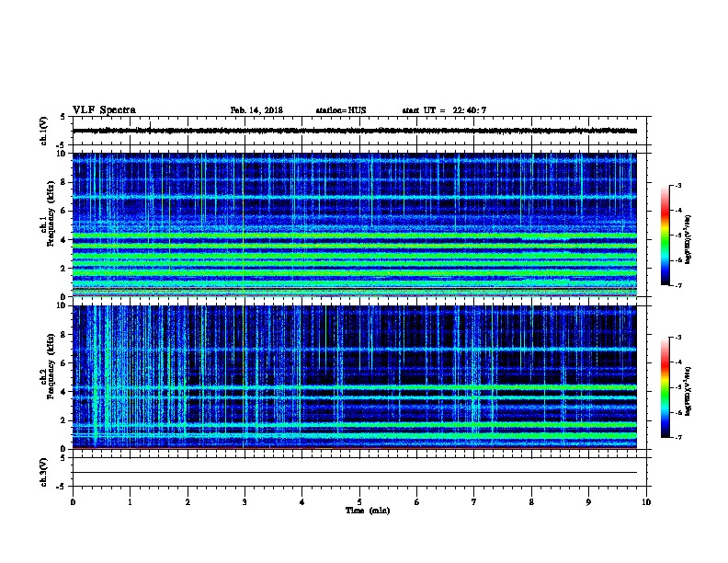The width and height of the screenshot is (728, 563).
Task: Click the "station=HUS" header label
Action: tap(341, 110)
